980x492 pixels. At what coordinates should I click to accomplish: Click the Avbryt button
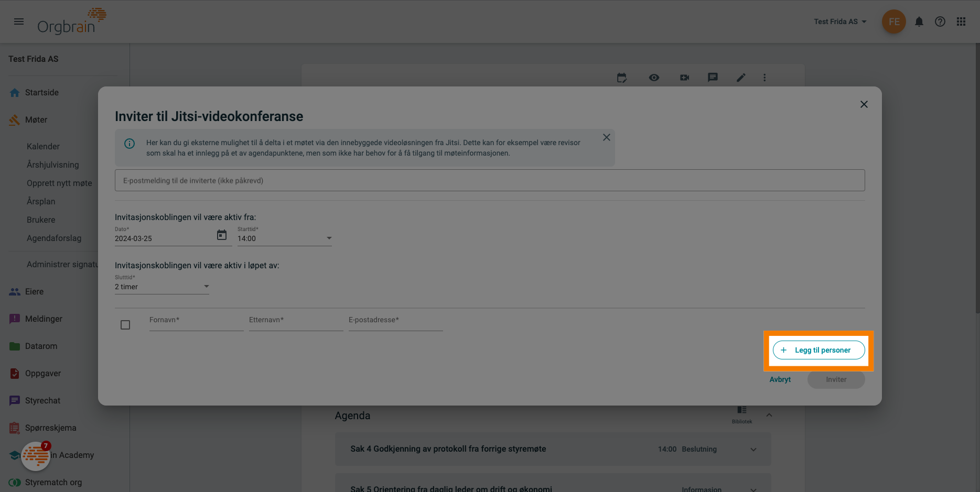pos(780,379)
